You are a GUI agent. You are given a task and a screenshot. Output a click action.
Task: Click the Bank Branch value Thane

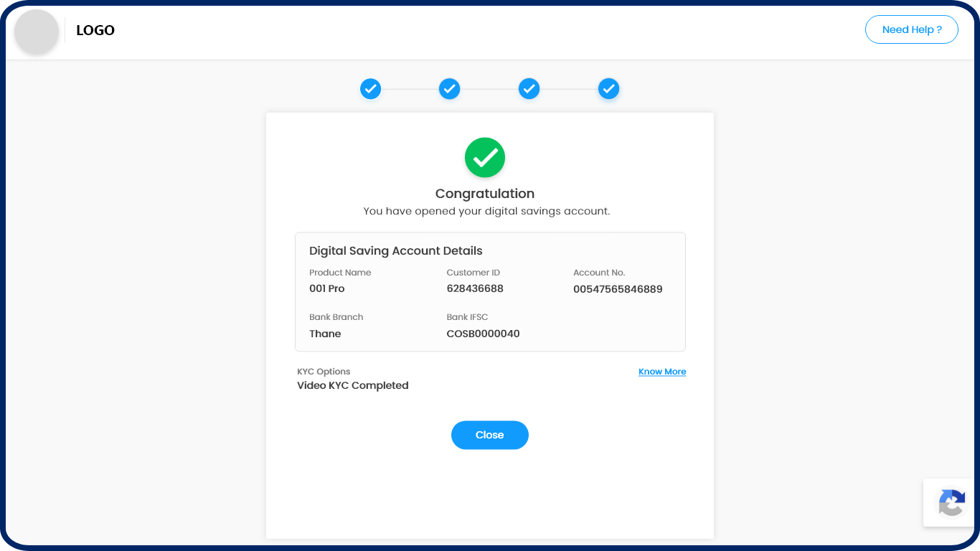pos(325,334)
